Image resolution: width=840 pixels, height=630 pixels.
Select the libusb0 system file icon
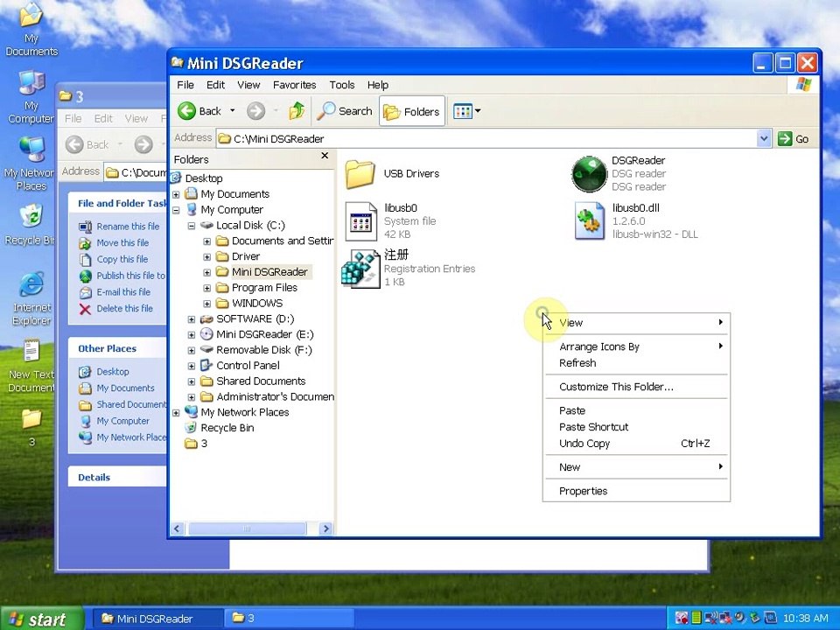coord(360,220)
